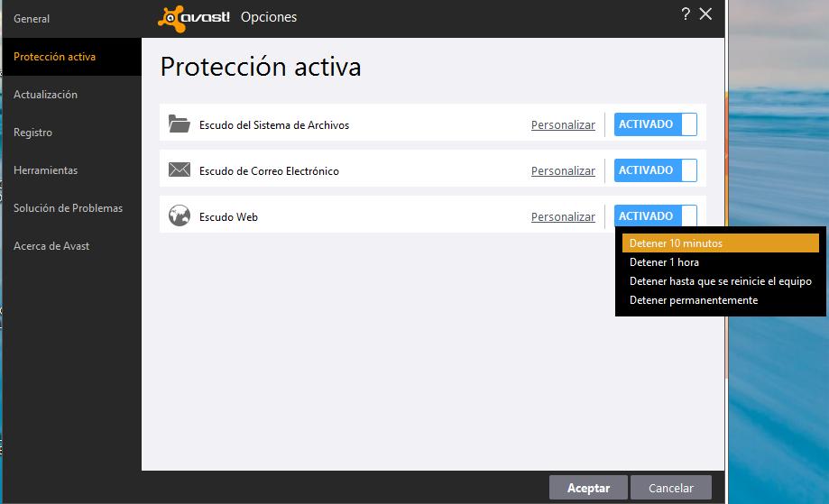
Task: Click the Escudo Web label
Action: tap(228, 217)
